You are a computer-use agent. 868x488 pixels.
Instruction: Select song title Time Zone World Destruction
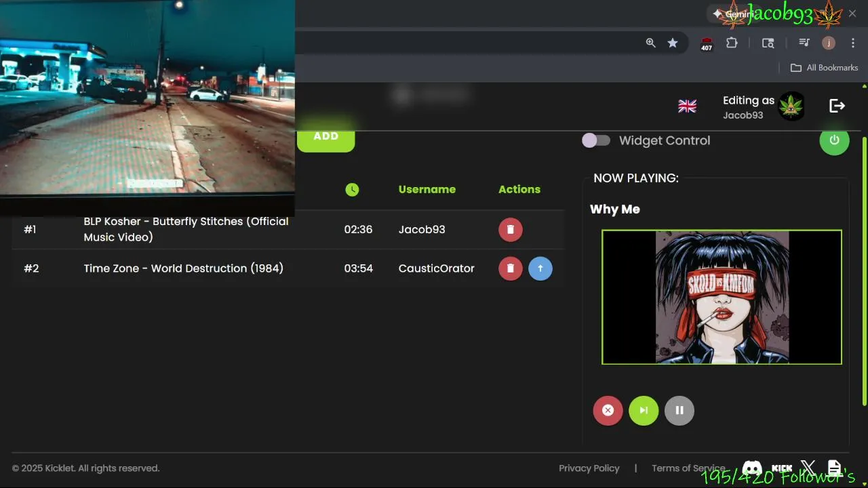pyautogui.click(x=184, y=268)
